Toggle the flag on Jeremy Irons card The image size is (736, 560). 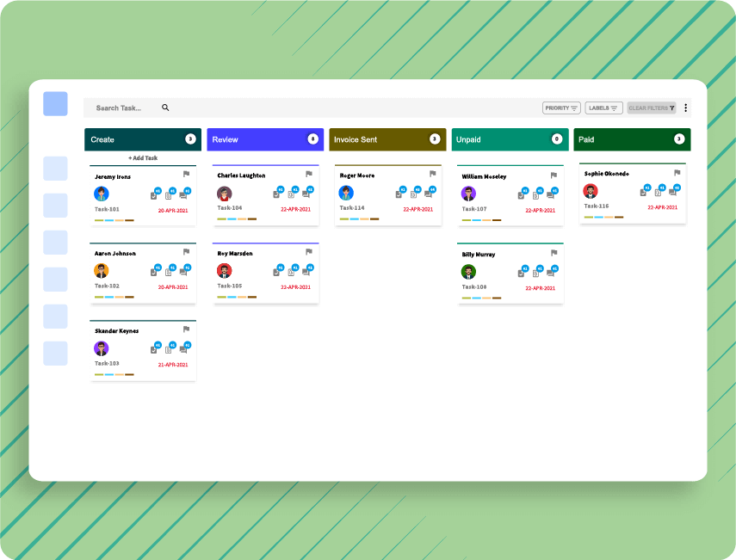185,173
